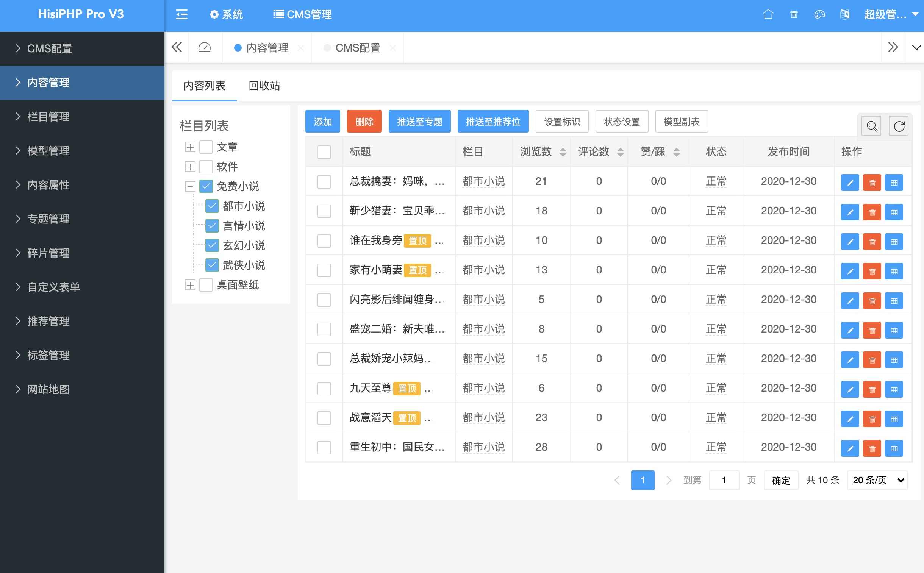Switch to the 回收站 tab
924x573 pixels.
point(264,86)
